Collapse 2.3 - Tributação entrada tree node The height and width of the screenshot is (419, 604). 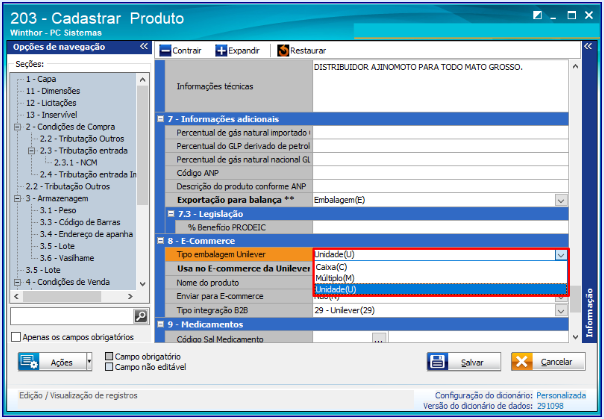(31, 151)
